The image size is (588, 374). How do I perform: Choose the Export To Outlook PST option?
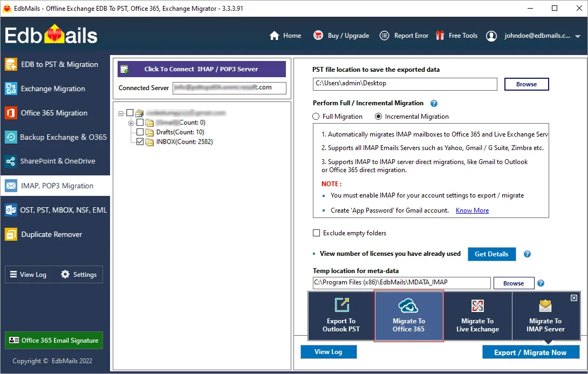340,316
